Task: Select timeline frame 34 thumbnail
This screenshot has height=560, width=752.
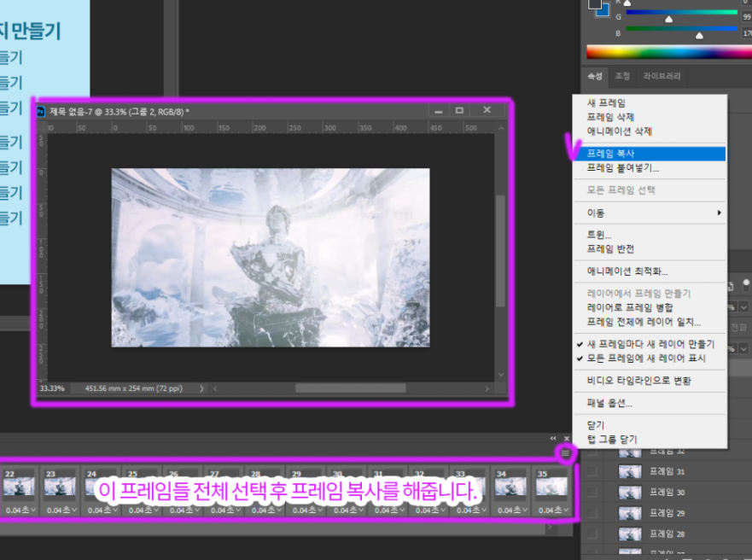Action: [x=510, y=487]
